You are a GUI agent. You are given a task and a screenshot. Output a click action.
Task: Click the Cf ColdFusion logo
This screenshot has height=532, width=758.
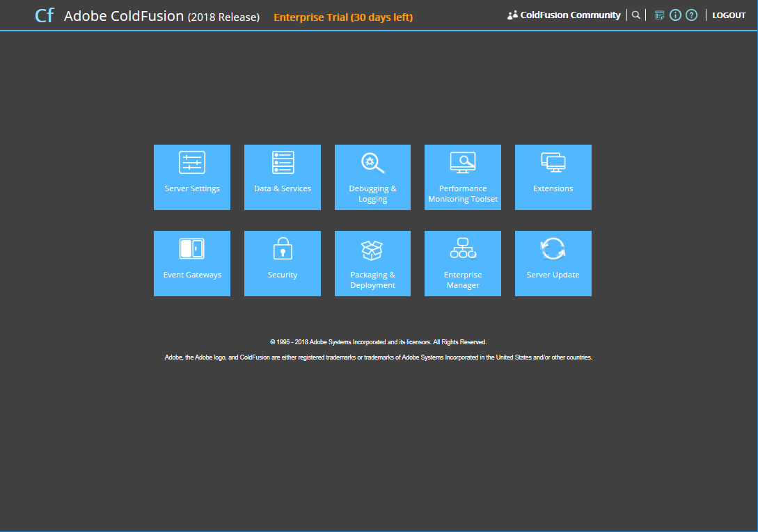(44, 15)
